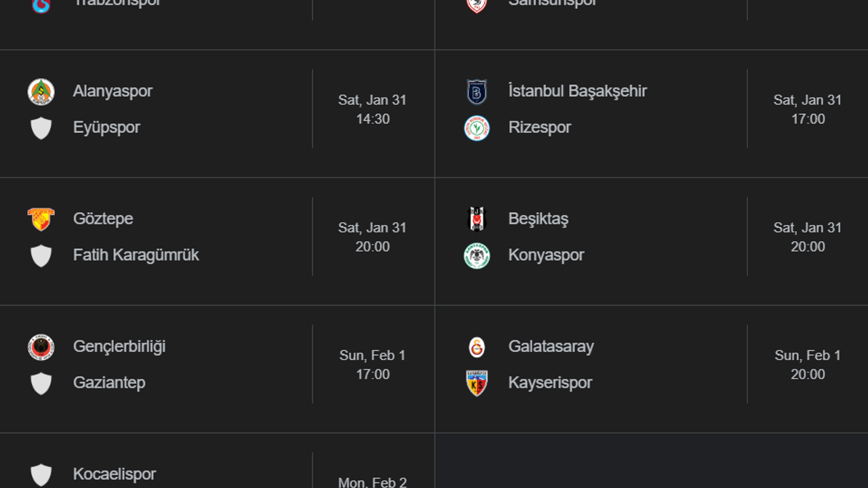Image resolution: width=868 pixels, height=488 pixels.
Task: Click the Gaziantep shield placeholder icon
Action: pos(41,383)
